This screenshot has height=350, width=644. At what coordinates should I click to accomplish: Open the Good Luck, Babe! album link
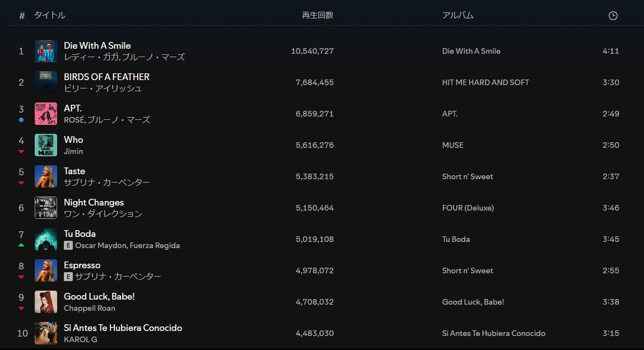(x=473, y=302)
